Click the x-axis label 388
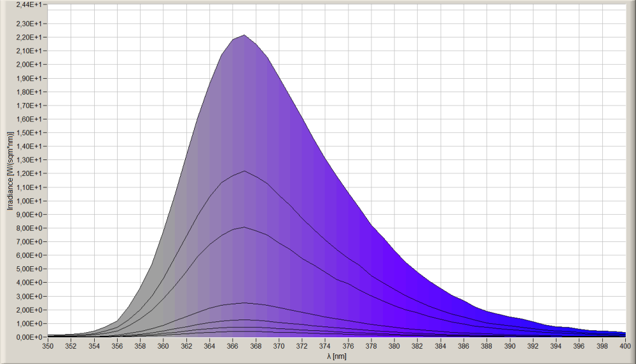The height and width of the screenshot is (364, 636). pyautogui.click(x=487, y=346)
